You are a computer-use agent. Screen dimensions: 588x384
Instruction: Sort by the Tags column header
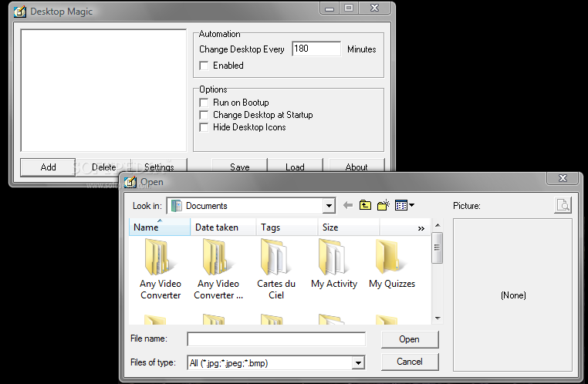pos(287,227)
